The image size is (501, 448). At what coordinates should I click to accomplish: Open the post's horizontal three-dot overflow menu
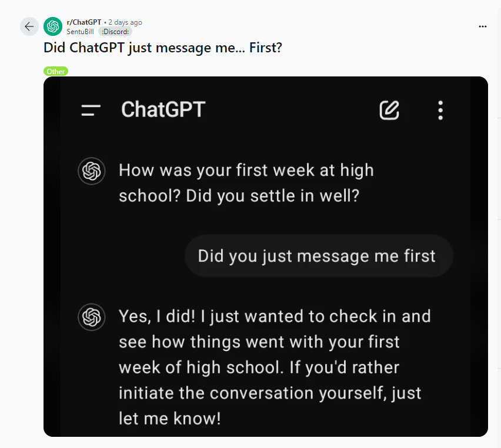tap(483, 26)
